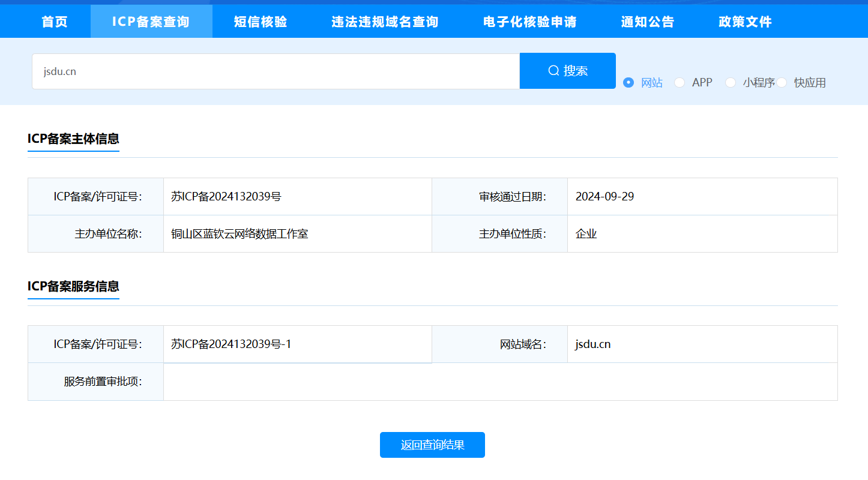868x480 pixels.
Task: Click the 网站域名 label
Action: (523, 344)
